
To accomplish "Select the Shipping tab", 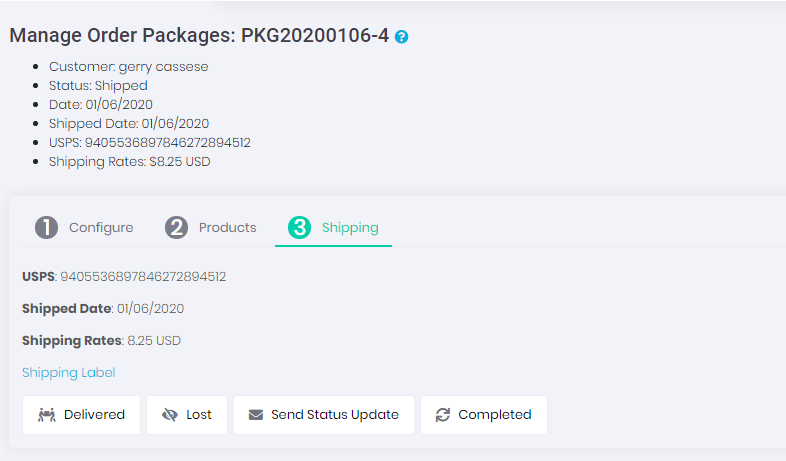I will click(x=349, y=227).
